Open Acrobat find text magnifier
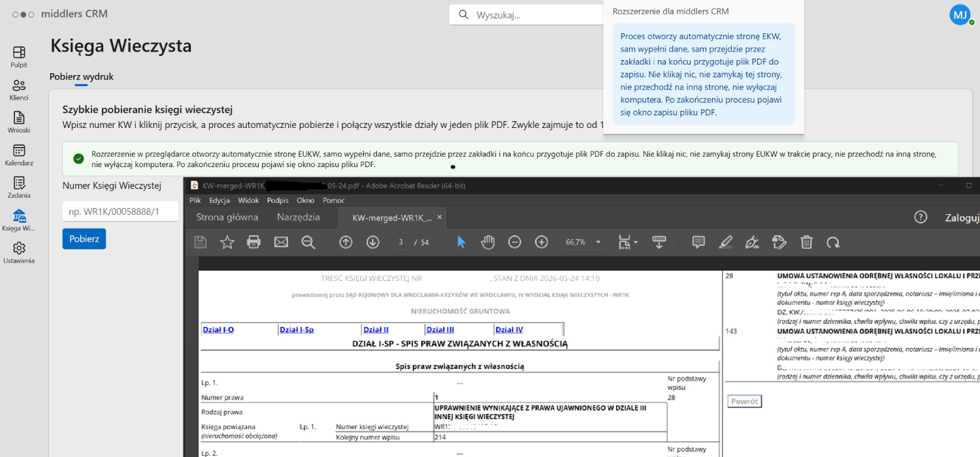Screen dimensions: 980x457 click(x=308, y=242)
